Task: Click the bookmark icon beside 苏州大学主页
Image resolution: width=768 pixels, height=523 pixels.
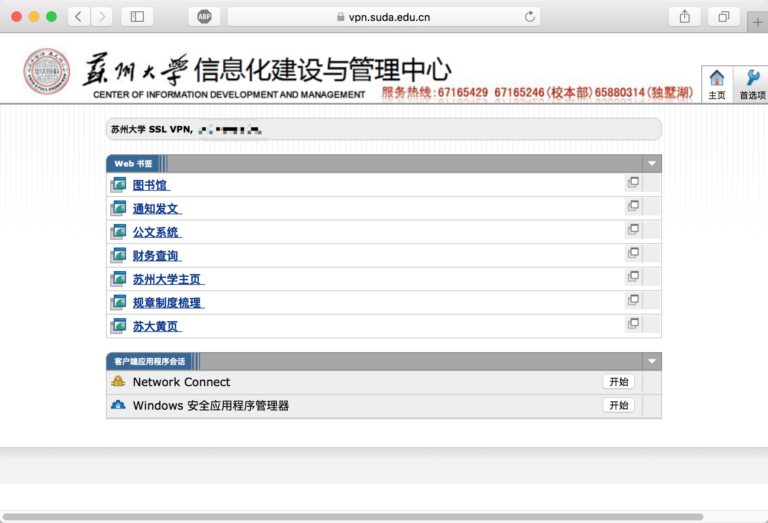Action: (x=118, y=279)
